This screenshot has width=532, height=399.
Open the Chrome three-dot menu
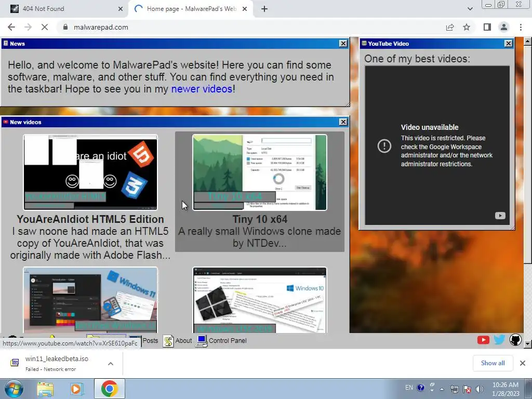[x=521, y=27]
